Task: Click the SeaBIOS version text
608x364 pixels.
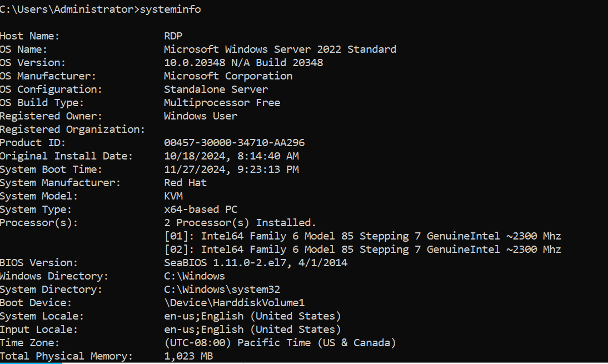Action: point(256,263)
